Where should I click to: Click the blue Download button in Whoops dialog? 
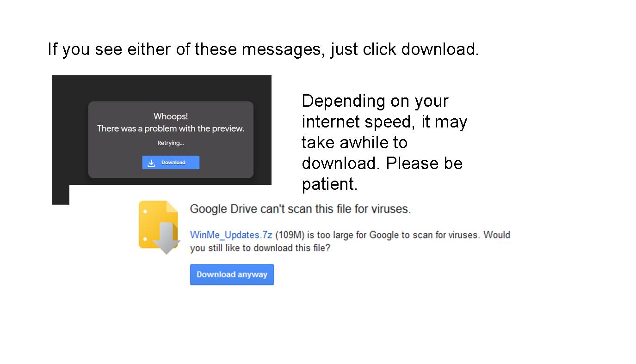click(171, 162)
